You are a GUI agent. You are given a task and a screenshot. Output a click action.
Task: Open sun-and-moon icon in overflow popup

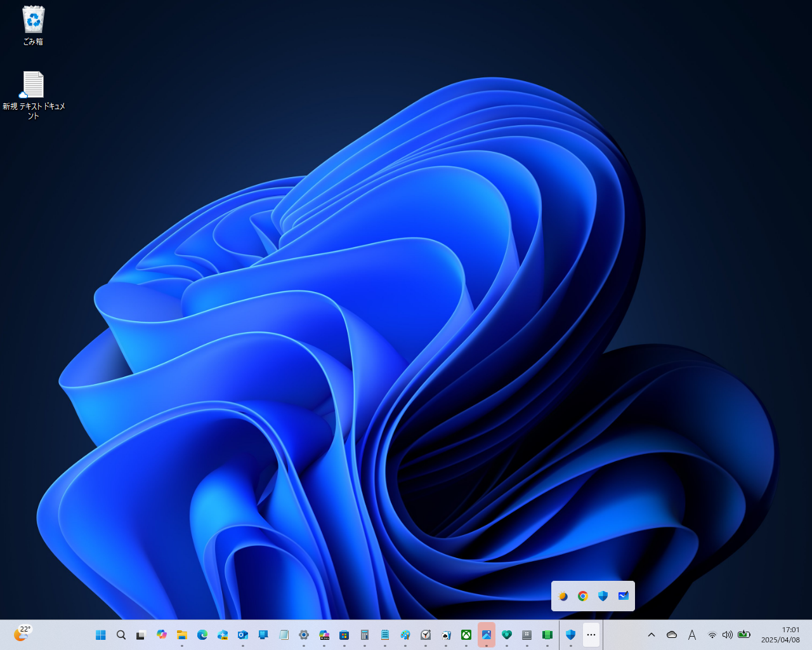[563, 596]
